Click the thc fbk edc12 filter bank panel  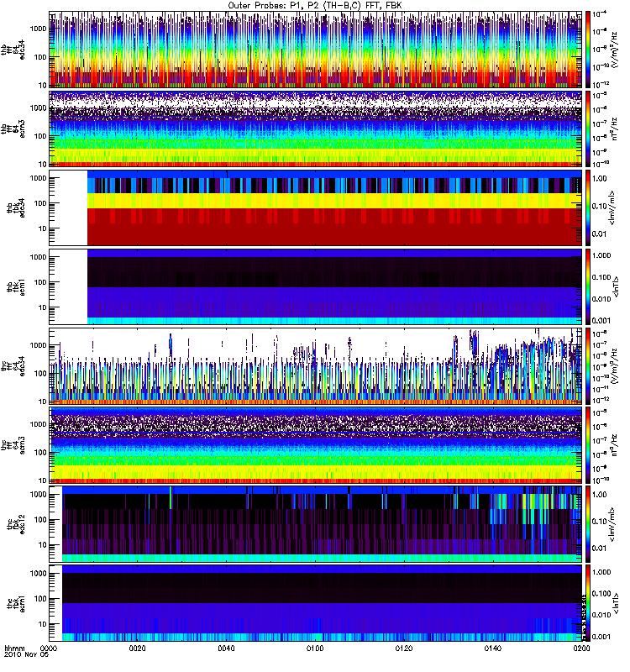(x=316, y=524)
